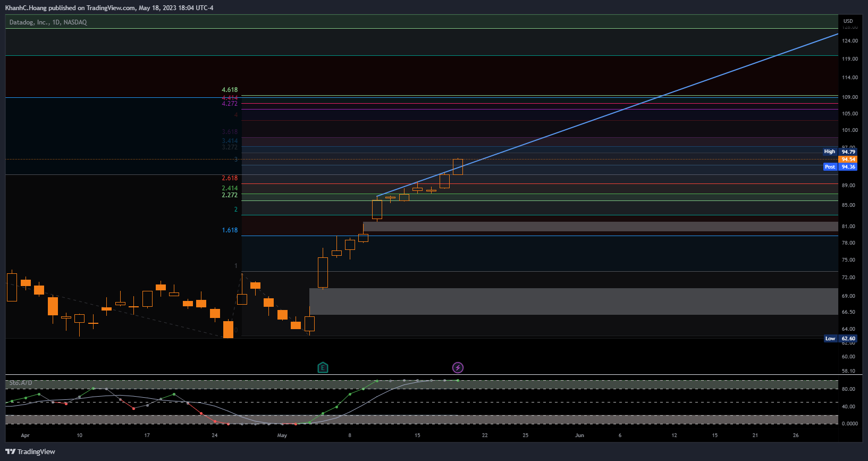Select the 2.618 Fibonacci level label

[230, 178]
